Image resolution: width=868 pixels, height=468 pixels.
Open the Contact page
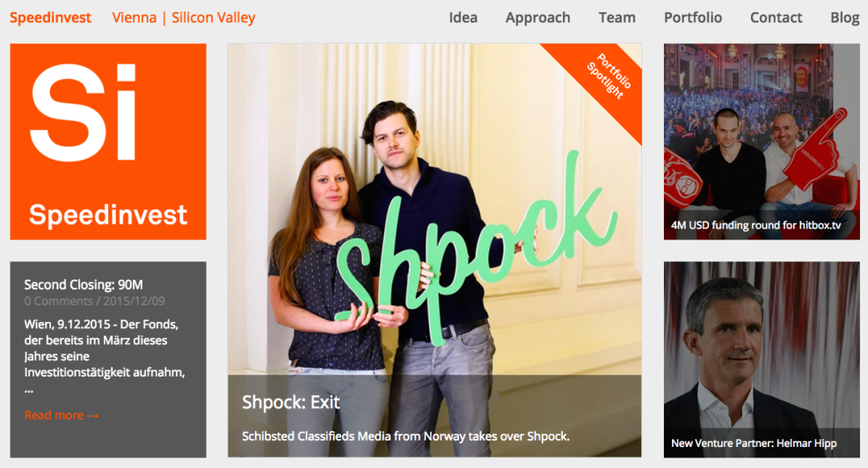[x=776, y=18]
